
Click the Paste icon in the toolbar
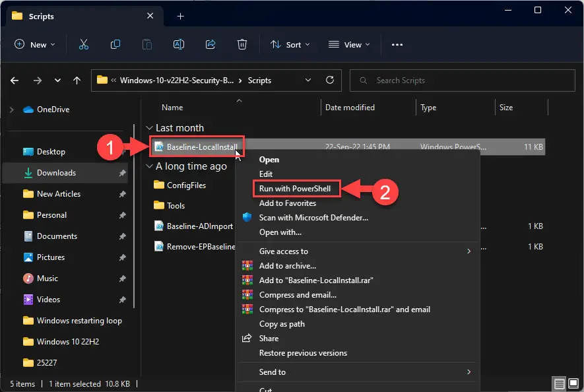[146, 44]
